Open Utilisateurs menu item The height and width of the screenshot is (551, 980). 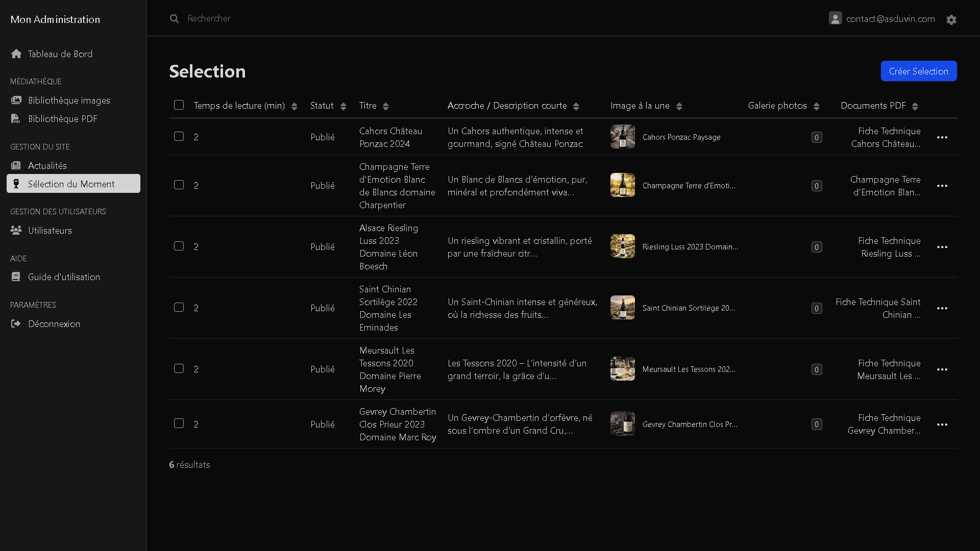click(50, 231)
